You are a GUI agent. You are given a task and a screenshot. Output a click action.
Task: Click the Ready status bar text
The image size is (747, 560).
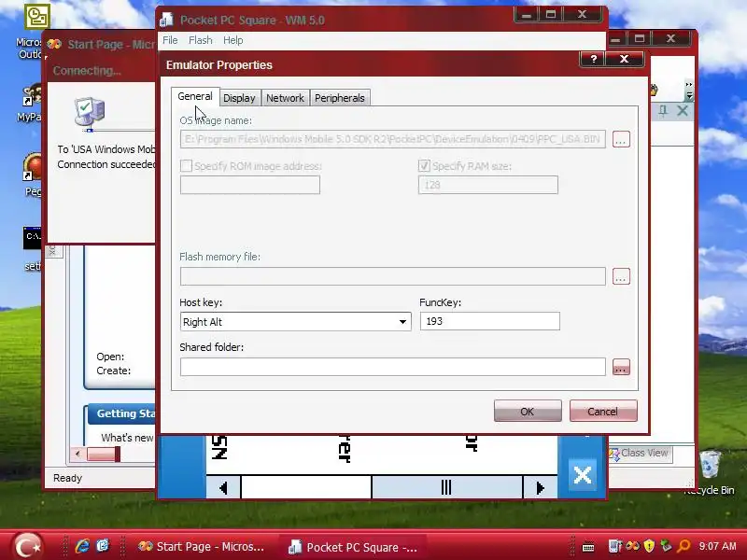[x=67, y=478]
